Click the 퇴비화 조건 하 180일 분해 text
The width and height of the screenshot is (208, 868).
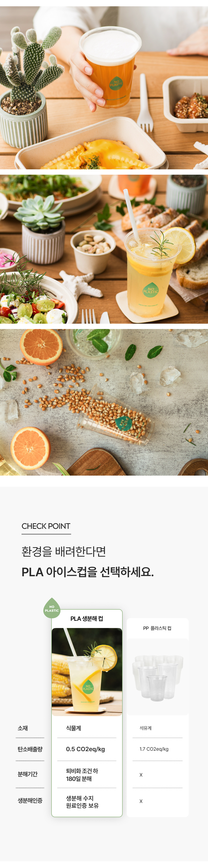point(82,775)
